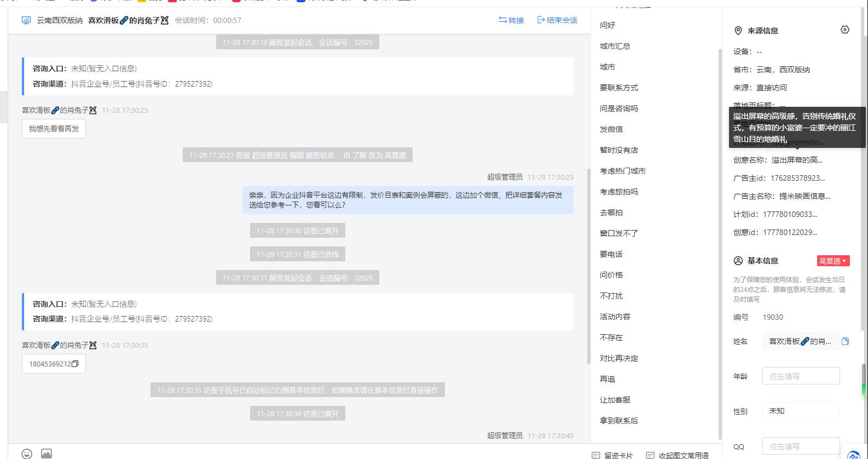Choose the 考虑旅拍吗 phrase
868x459 pixels.
[x=619, y=192]
